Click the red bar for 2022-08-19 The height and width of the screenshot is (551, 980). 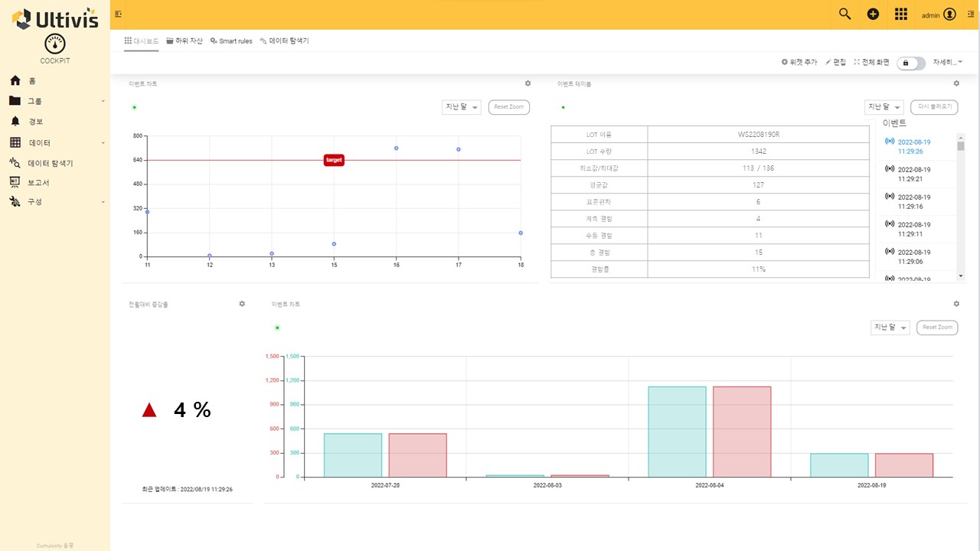[x=904, y=465]
